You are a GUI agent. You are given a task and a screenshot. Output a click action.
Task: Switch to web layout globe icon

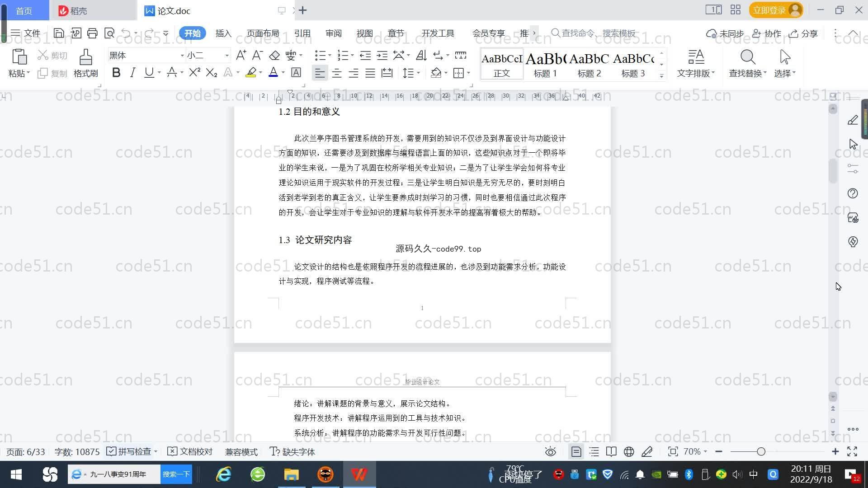pos(629,451)
